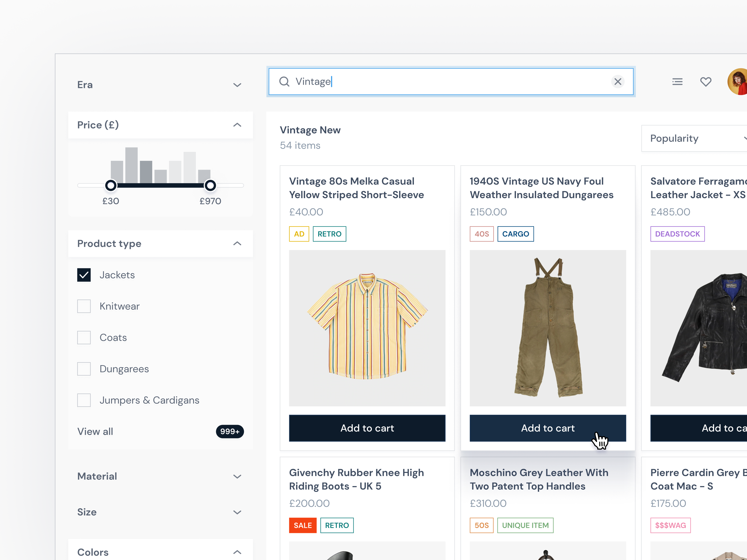Screen dimensions: 747x560
Task: Add the US Navy dungarees to cart
Action: pyautogui.click(x=548, y=428)
